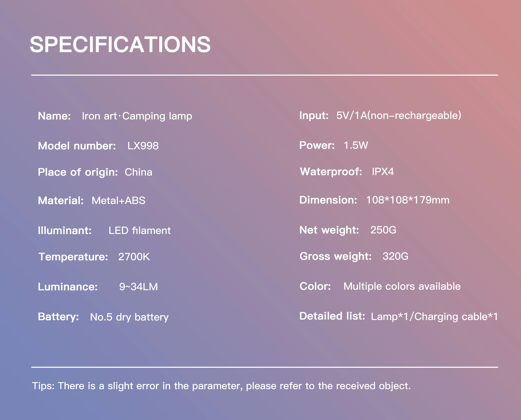Select the 'LED filament' illuminant text
521x420 pixels.
tap(139, 231)
